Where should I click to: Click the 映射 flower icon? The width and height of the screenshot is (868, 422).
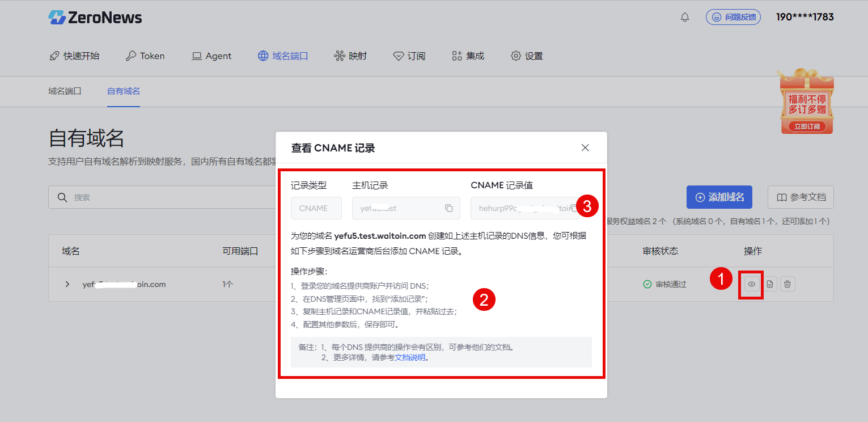[x=340, y=56]
